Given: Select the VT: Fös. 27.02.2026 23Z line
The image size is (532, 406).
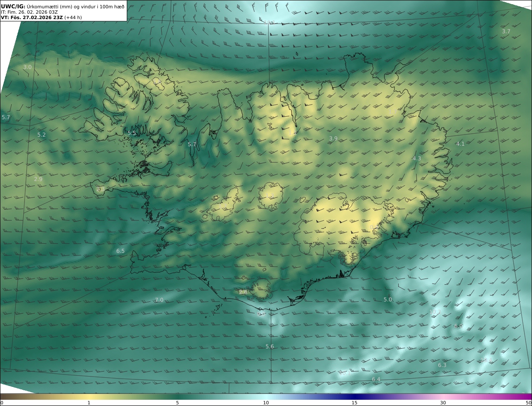Looking at the screenshot, I should 32,17.
